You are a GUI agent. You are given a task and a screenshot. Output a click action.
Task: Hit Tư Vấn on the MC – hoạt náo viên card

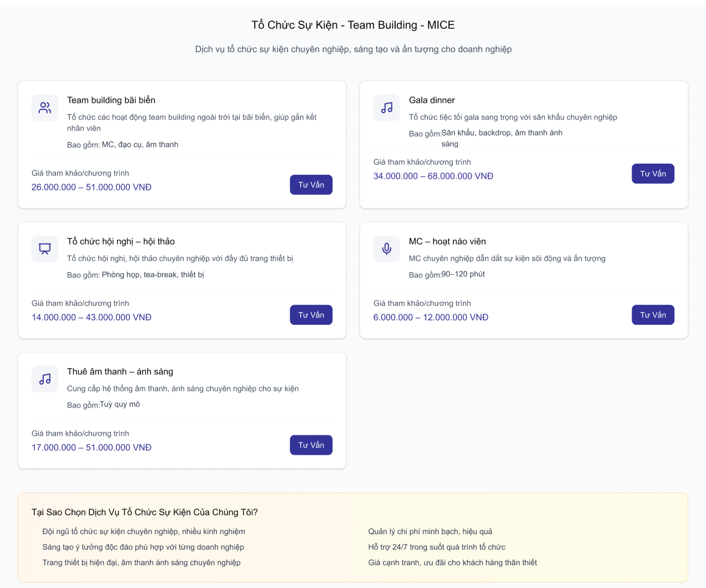pyautogui.click(x=653, y=315)
